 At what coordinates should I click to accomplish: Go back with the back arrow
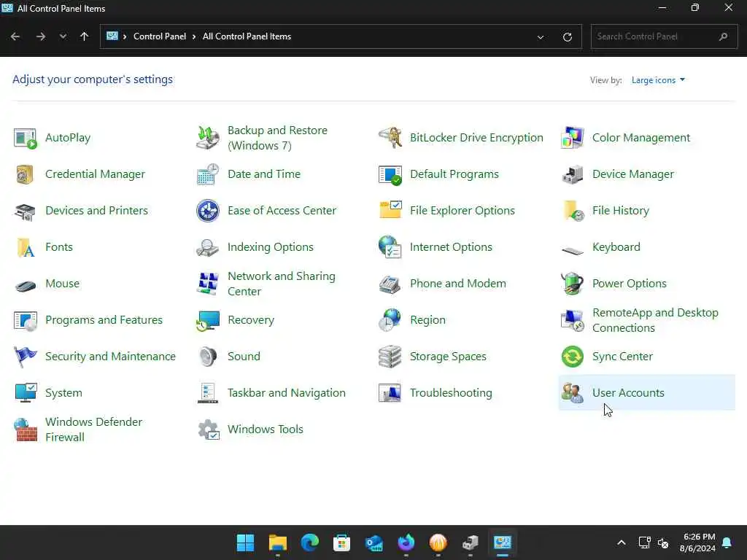tap(15, 36)
